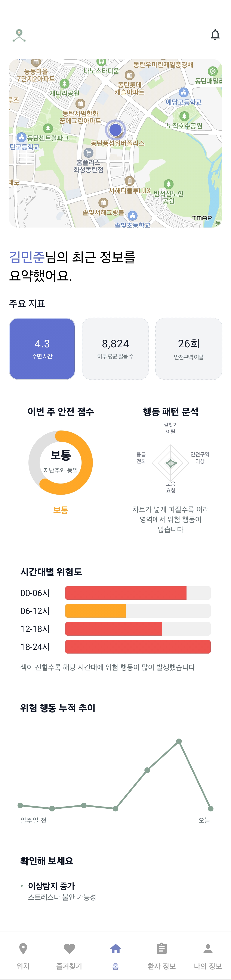Tap the 개나리공원 tree icon on map

click(64, 83)
